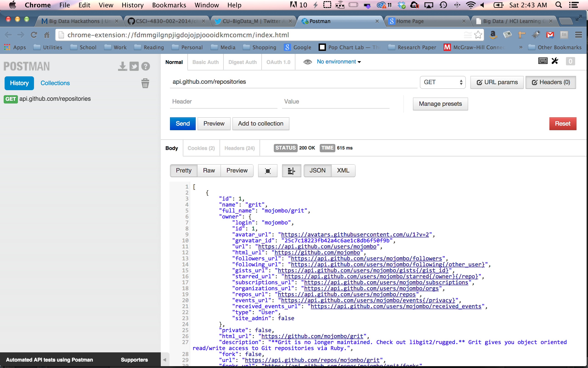Click the Spotlight search icon in menu bar
Viewport: 588px width, 368px height.
(559, 5)
